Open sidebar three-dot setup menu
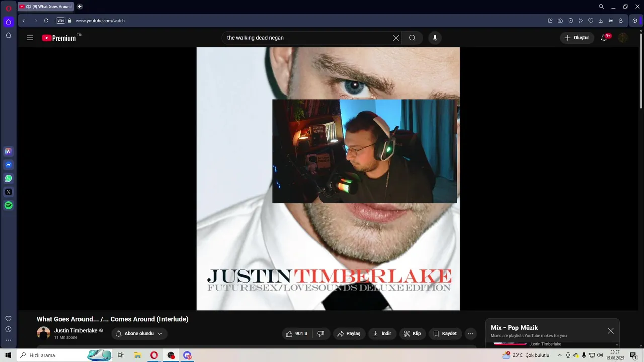 click(x=8, y=340)
